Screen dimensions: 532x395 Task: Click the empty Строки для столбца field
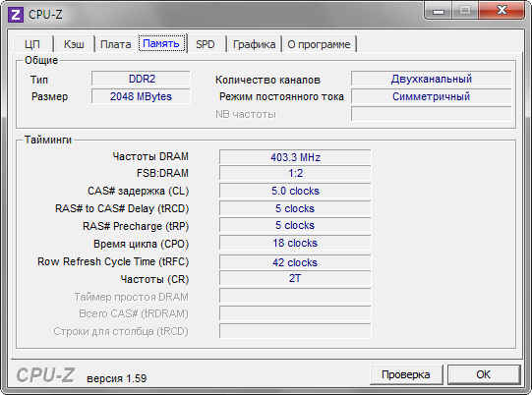[295, 331]
